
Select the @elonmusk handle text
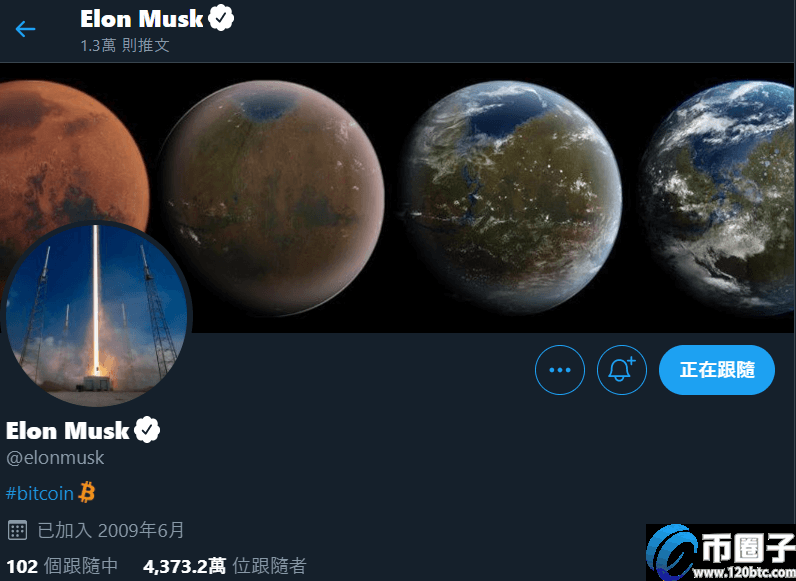click(55, 458)
